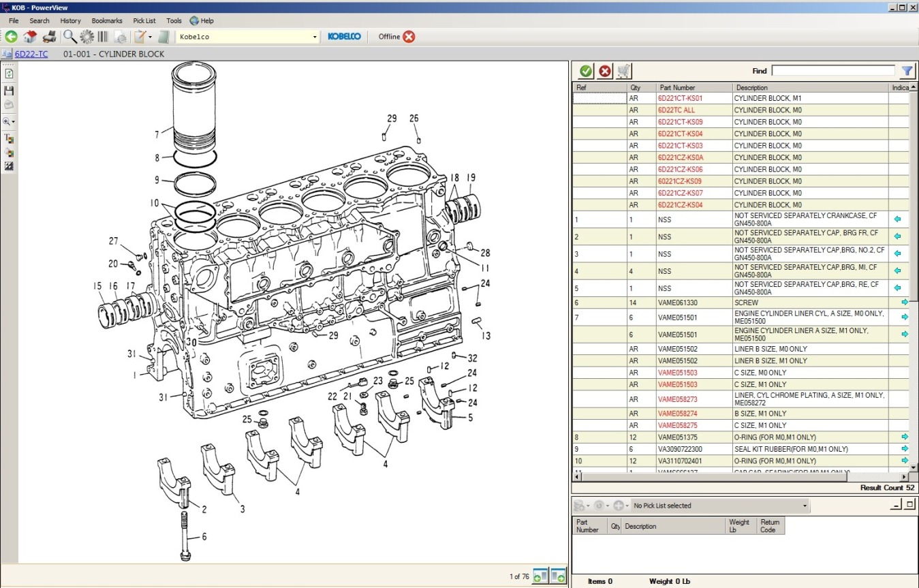Open the Pick List menu

(x=144, y=20)
